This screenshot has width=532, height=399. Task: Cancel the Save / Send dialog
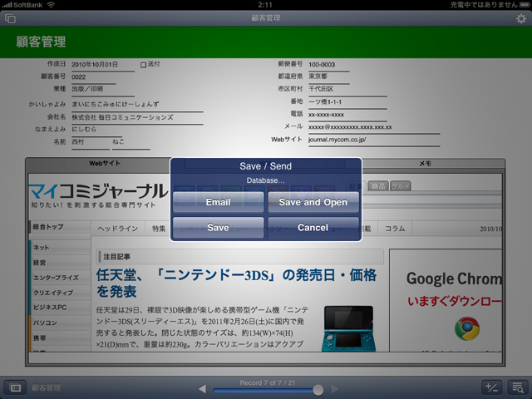pyautogui.click(x=313, y=228)
